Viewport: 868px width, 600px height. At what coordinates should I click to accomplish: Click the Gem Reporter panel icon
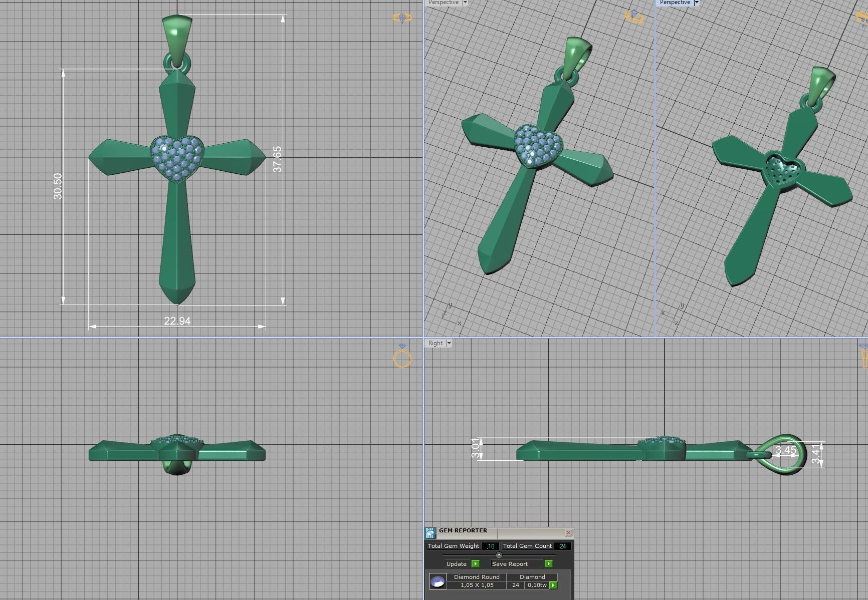(430, 533)
